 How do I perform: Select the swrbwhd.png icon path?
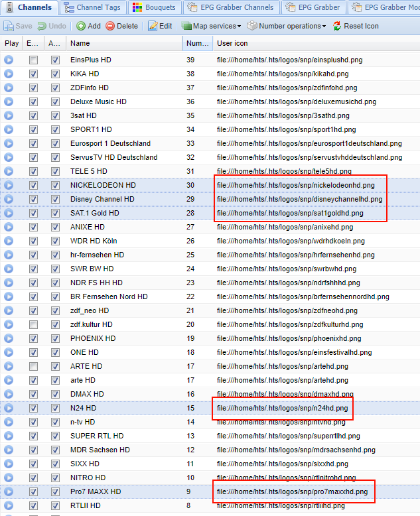pyautogui.click(x=287, y=269)
